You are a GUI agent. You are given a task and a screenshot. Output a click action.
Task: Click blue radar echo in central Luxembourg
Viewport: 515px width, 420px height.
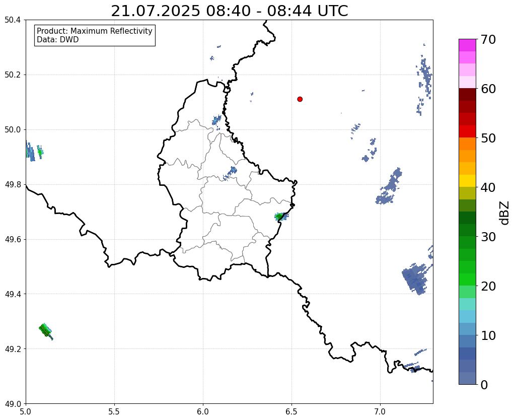click(230, 173)
